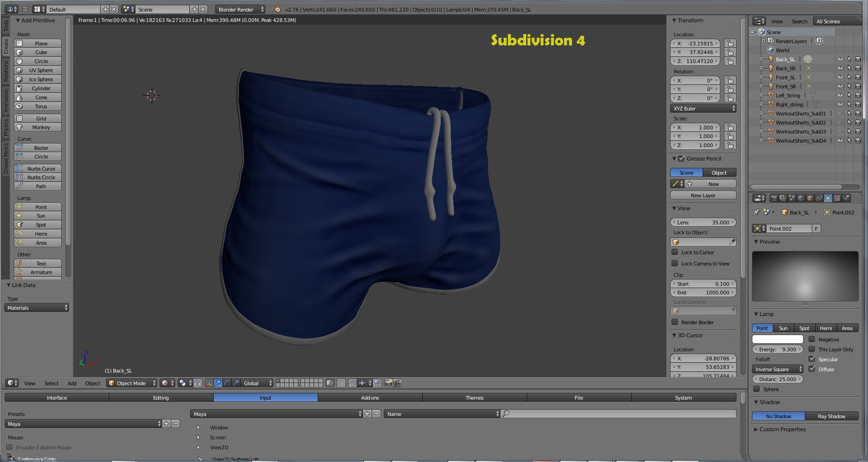The width and height of the screenshot is (868, 462).
Task: Enable Lock Camera to View checkbox
Action: [x=675, y=263]
